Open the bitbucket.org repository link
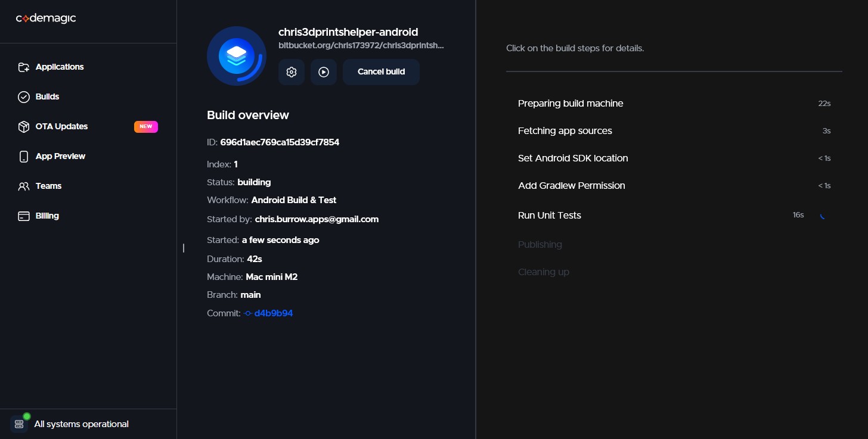The height and width of the screenshot is (439, 868). pos(361,45)
